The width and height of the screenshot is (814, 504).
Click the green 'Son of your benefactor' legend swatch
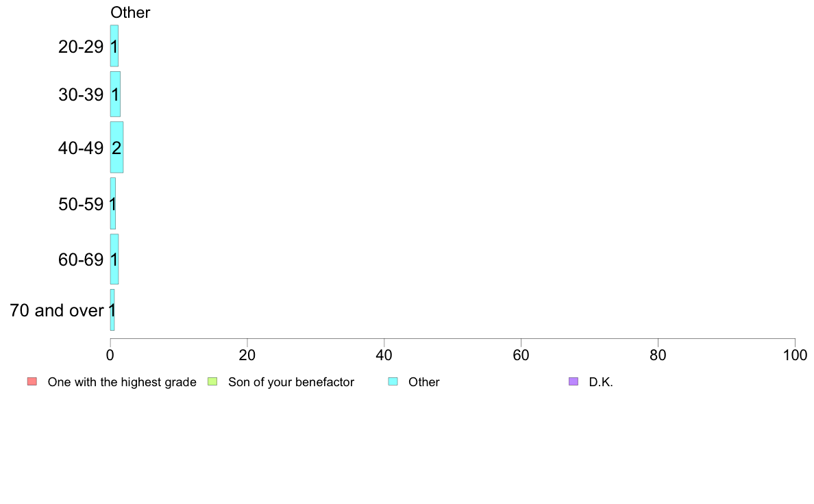pos(212,381)
